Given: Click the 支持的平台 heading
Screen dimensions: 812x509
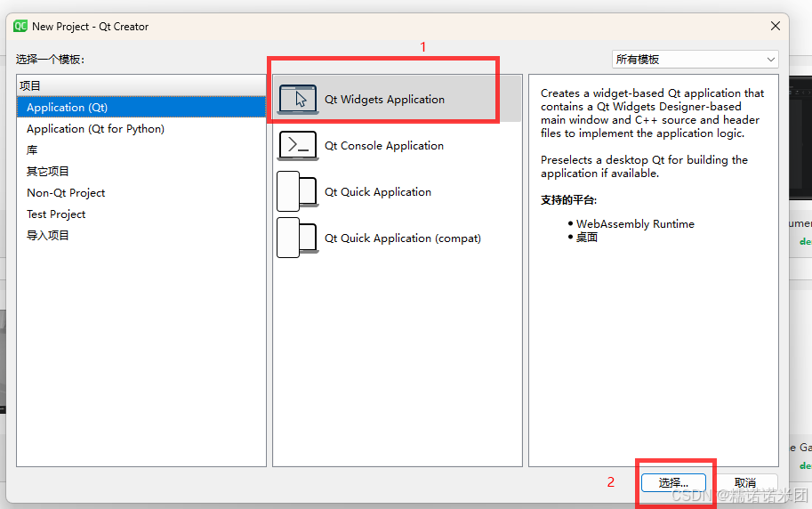Looking at the screenshot, I should (x=568, y=200).
